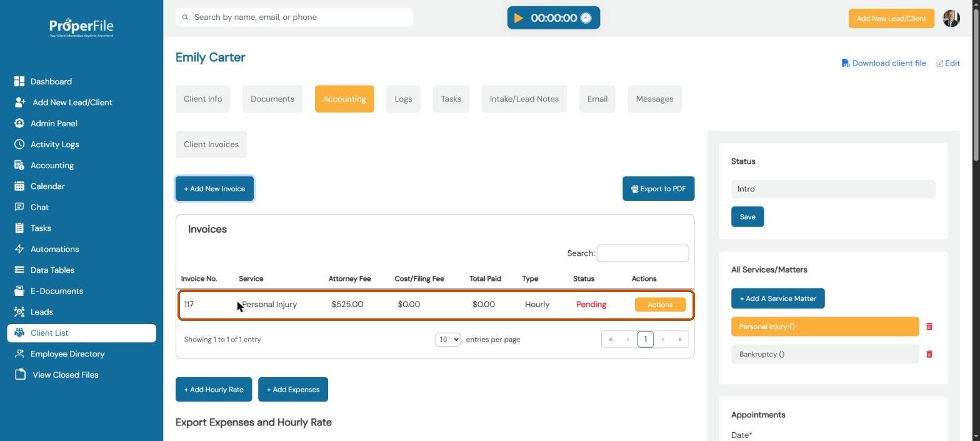Click the Add New Invoice button
The width and height of the screenshot is (980, 441).
coord(214,189)
